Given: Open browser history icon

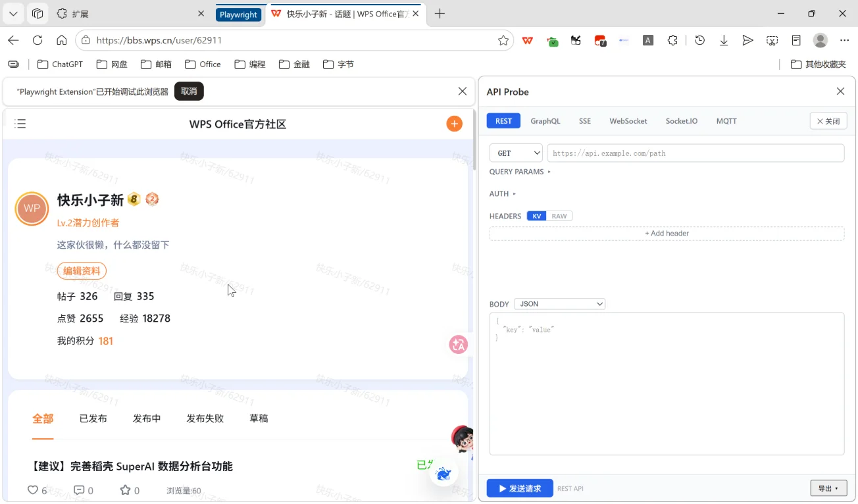Looking at the screenshot, I should tap(700, 40).
